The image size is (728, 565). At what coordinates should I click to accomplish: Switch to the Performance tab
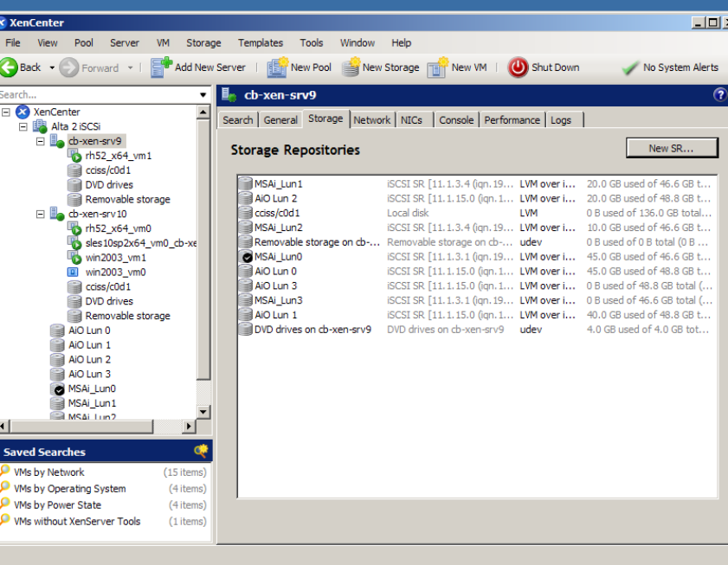[x=512, y=120]
